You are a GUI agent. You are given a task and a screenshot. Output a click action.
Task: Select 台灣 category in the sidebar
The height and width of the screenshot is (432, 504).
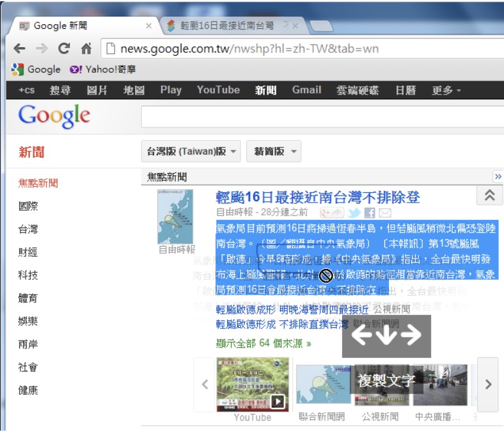pyautogui.click(x=28, y=229)
